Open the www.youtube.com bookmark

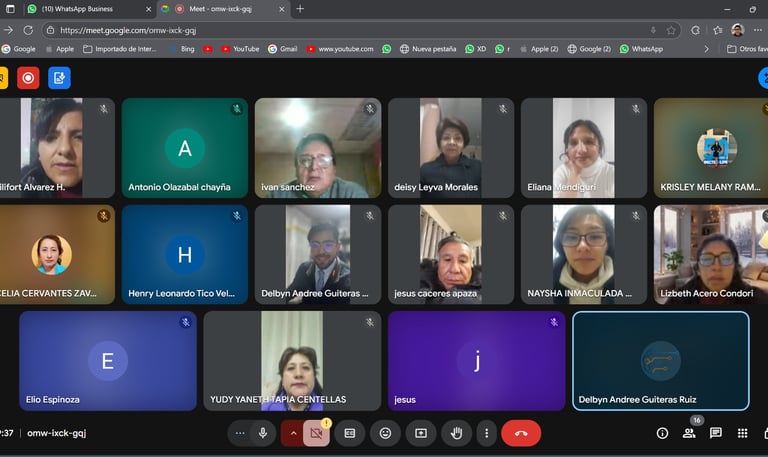pos(340,49)
